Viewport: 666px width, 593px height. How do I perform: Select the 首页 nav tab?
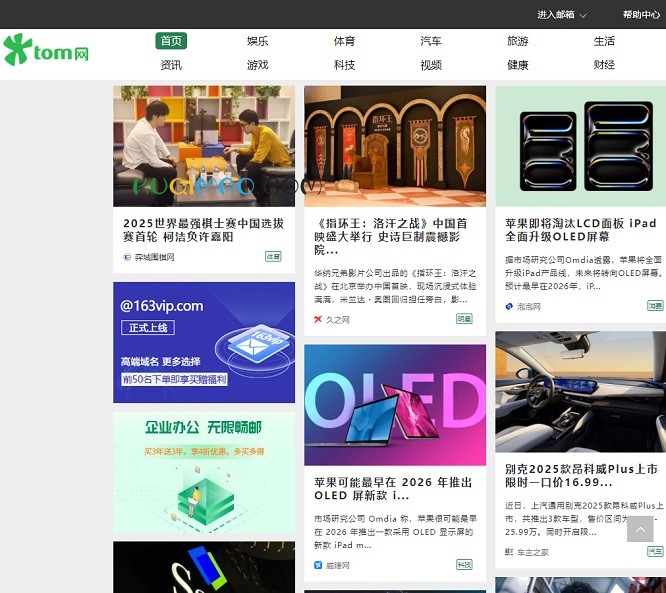point(171,41)
